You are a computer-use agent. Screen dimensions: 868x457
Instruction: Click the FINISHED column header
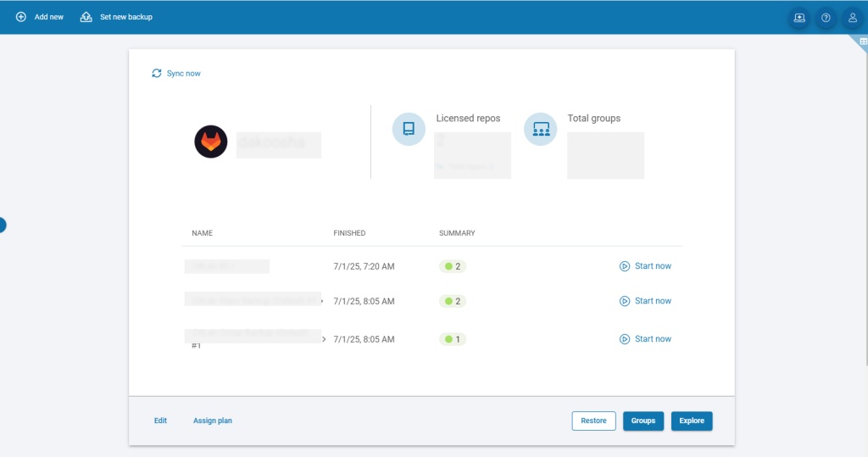tap(349, 233)
